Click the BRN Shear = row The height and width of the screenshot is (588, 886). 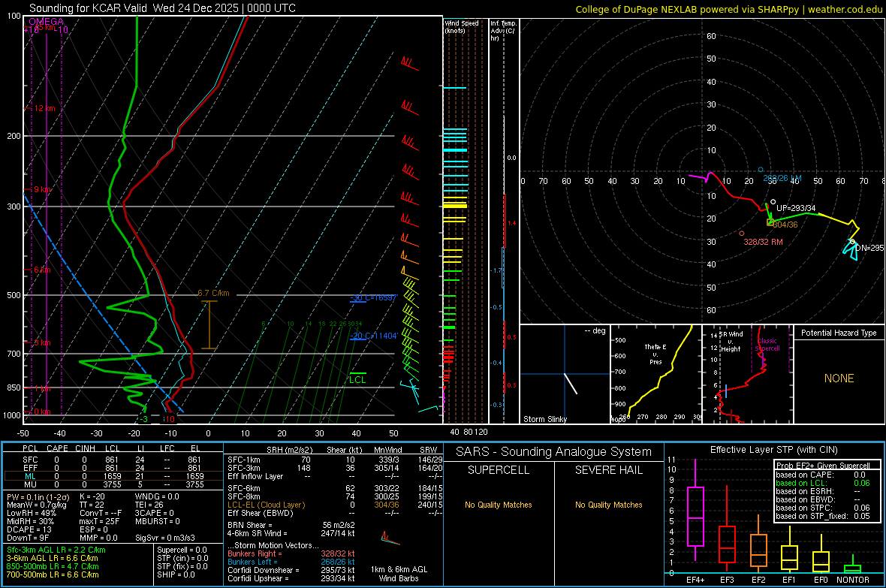(x=291, y=525)
